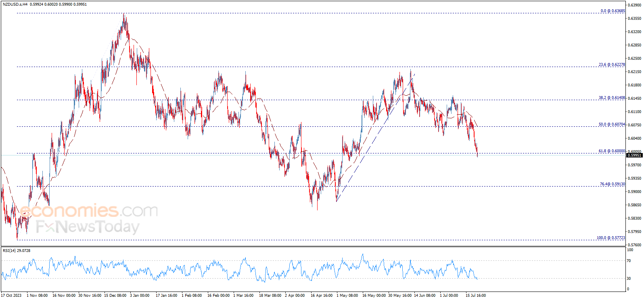Click the 18 Mar 08:00 date label
644x300 pixels.
pos(270,296)
